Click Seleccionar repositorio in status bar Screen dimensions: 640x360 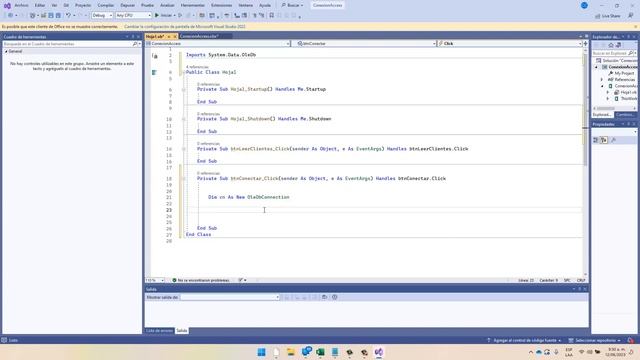595,340
